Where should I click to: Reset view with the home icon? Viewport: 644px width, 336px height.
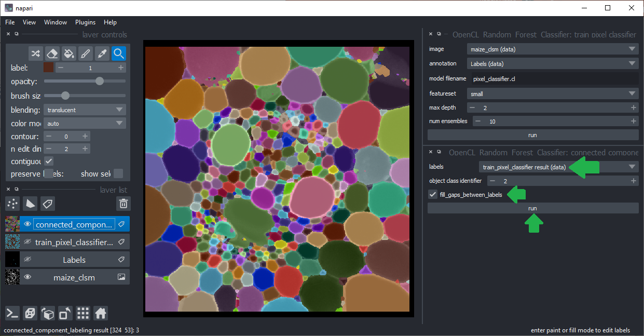101,313
